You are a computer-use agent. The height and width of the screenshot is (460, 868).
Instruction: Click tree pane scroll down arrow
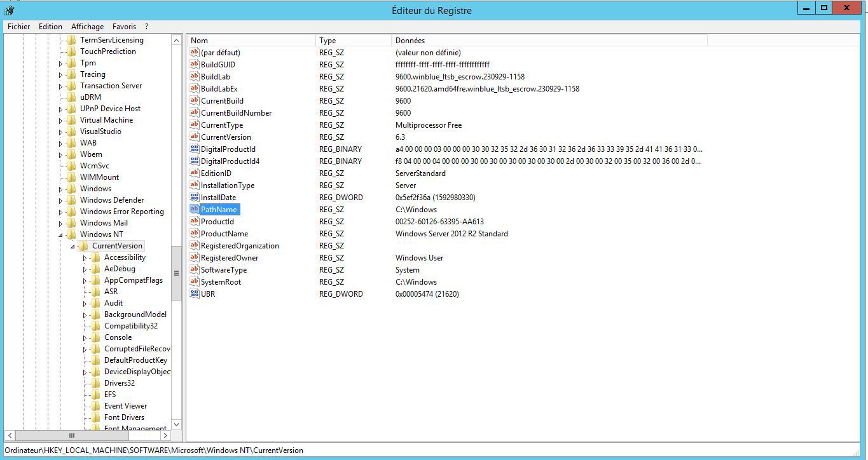(176, 424)
